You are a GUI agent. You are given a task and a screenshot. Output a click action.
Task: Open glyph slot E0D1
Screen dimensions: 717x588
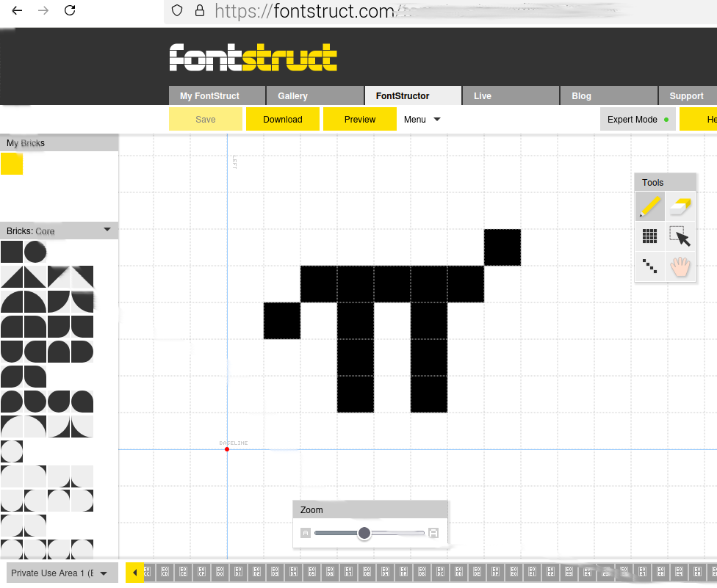point(238,572)
